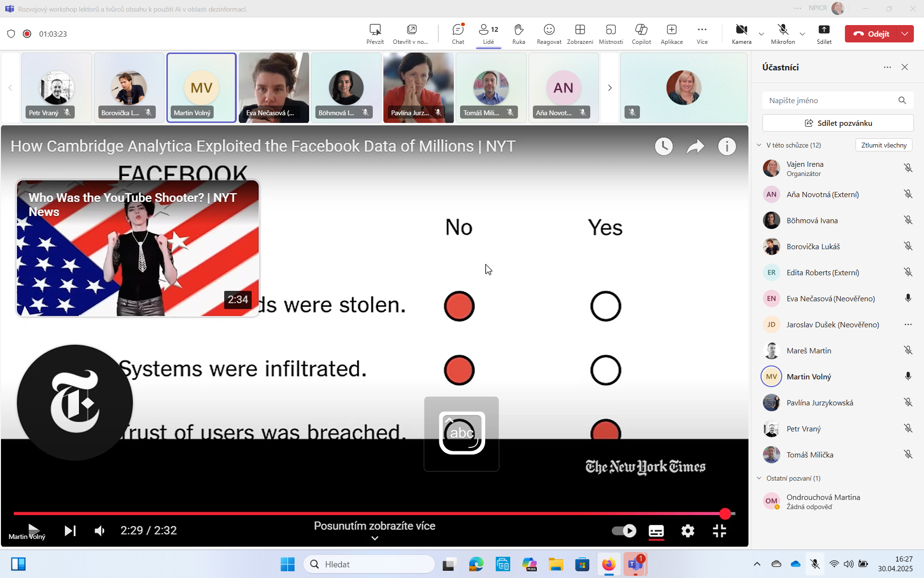Click Sdílet pozvánku button
Image resolution: width=924 pixels, height=578 pixels.
(838, 123)
